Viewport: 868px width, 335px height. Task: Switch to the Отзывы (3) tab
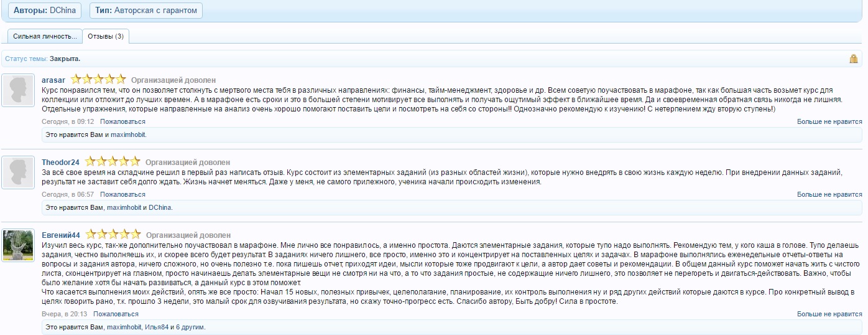tap(106, 36)
